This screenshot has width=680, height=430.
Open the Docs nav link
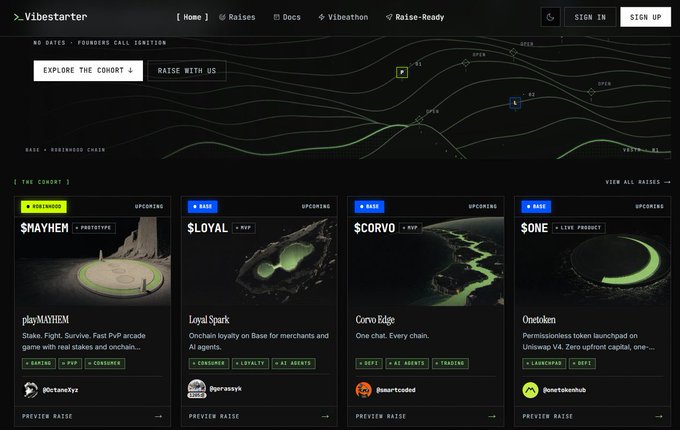[287, 17]
